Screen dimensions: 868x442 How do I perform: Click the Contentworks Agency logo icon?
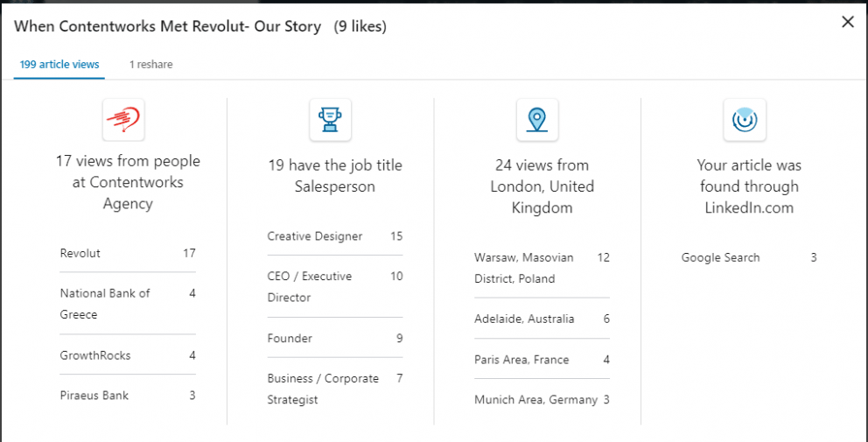click(123, 120)
